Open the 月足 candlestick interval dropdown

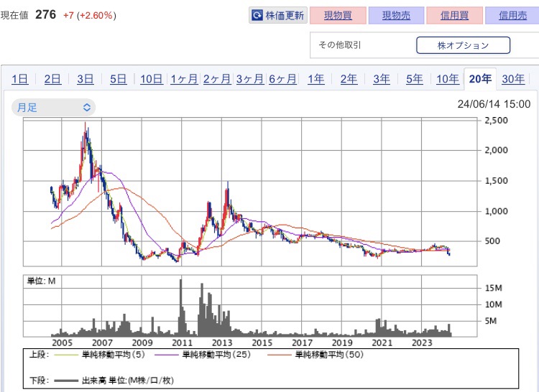coord(54,108)
